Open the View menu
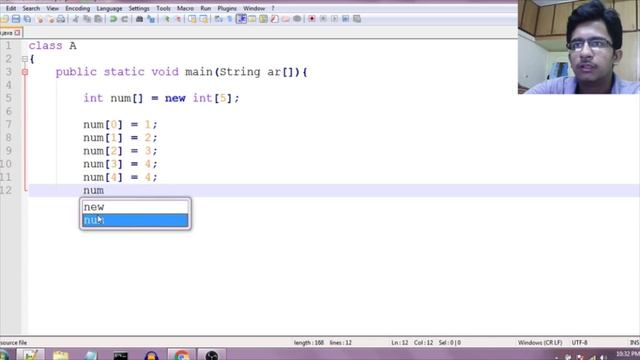Image resolution: width=640 pixels, height=360 pixels. [52, 8]
